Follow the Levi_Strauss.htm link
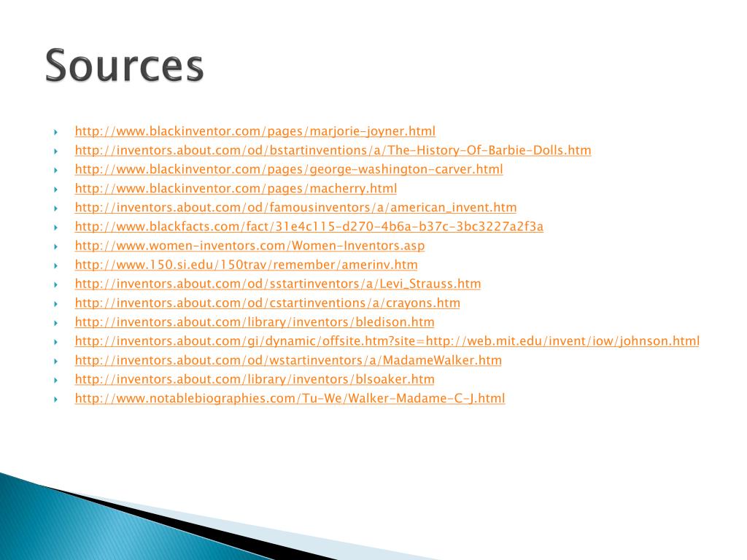The height and width of the screenshot is (560, 747). [278, 284]
